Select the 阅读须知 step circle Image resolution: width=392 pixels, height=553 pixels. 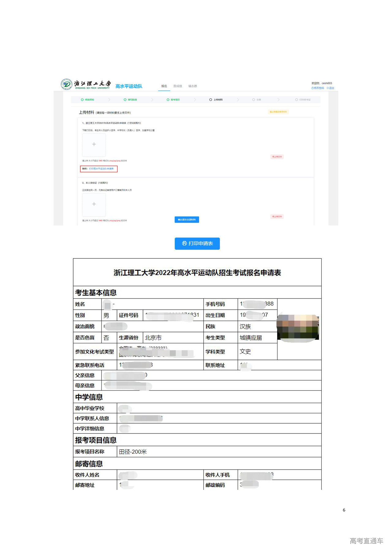tap(82, 100)
